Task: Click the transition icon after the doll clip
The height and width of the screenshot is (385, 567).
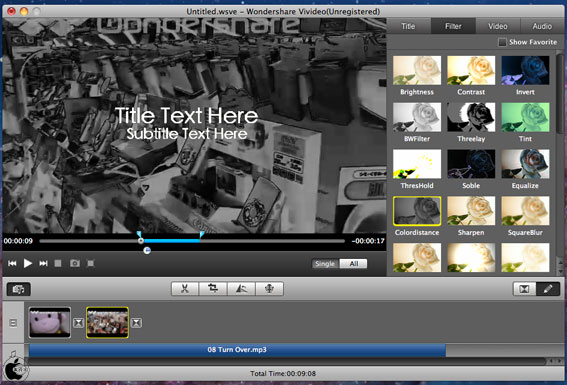Action: [x=78, y=323]
